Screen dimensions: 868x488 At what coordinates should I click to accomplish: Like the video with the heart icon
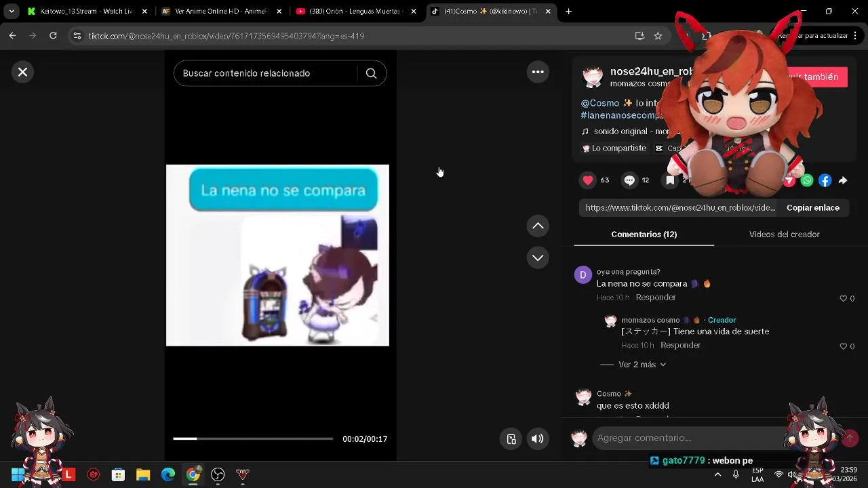pyautogui.click(x=588, y=180)
